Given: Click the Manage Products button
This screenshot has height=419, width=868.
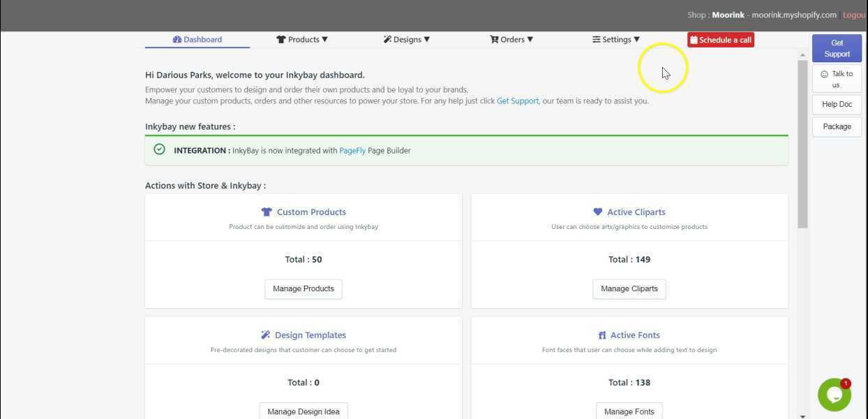Looking at the screenshot, I should click(304, 289).
